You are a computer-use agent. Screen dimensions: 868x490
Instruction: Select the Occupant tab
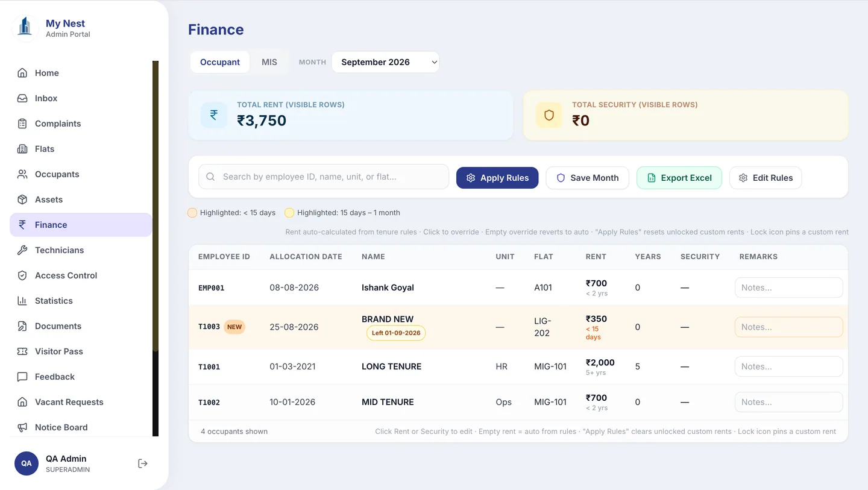220,62
